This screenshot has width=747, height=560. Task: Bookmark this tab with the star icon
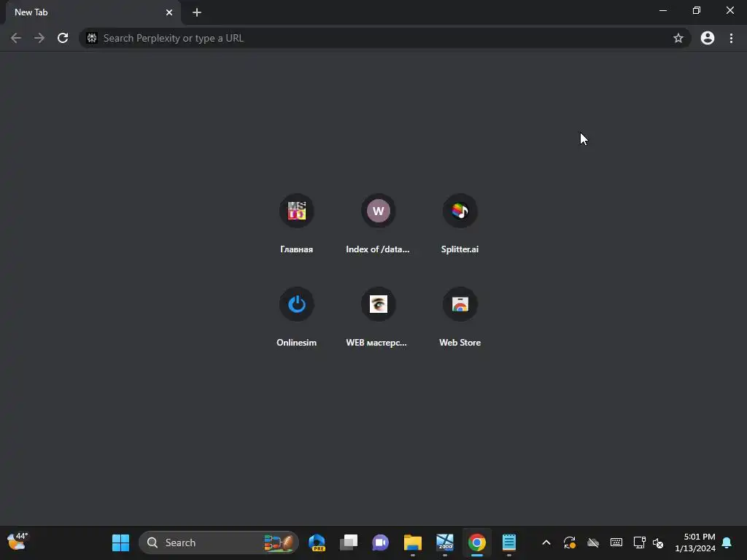point(678,38)
